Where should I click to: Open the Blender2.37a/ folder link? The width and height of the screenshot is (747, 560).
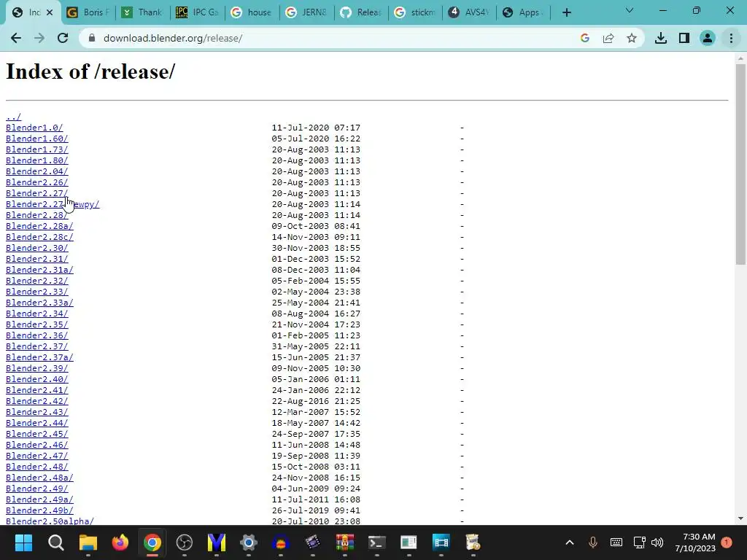pyautogui.click(x=39, y=357)
